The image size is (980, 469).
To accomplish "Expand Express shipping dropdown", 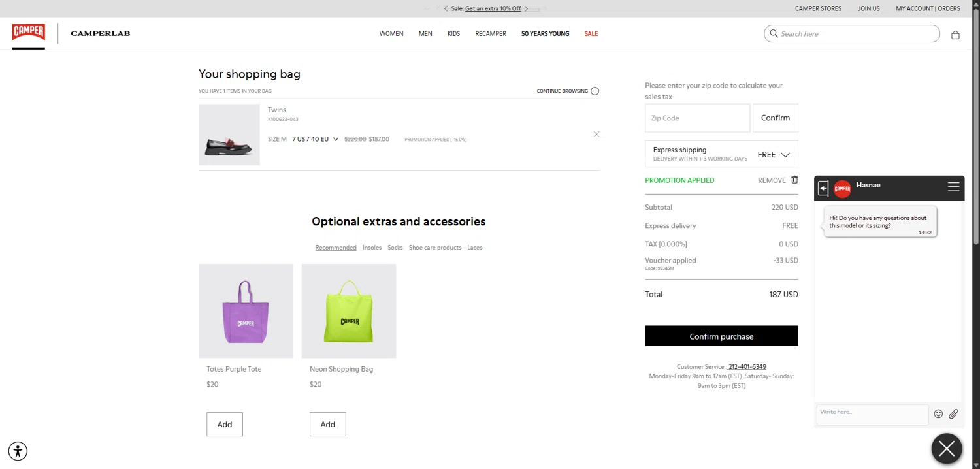I will [x=721, y=154].
